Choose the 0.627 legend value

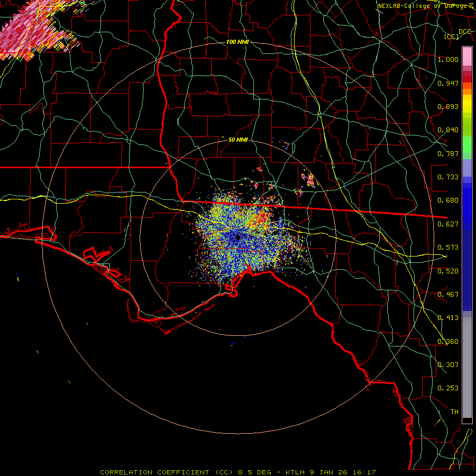coord(448,224)
